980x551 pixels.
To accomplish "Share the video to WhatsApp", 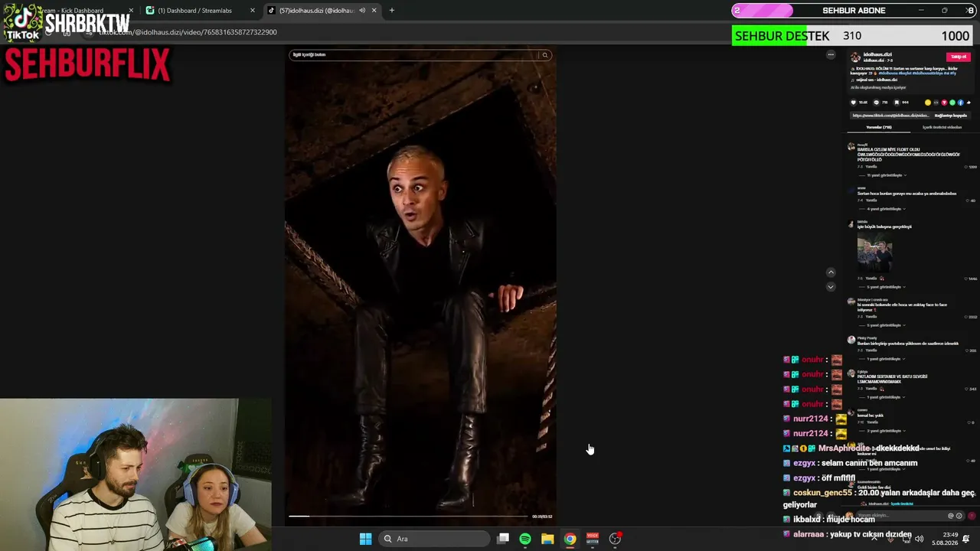I will click(952, 103).
